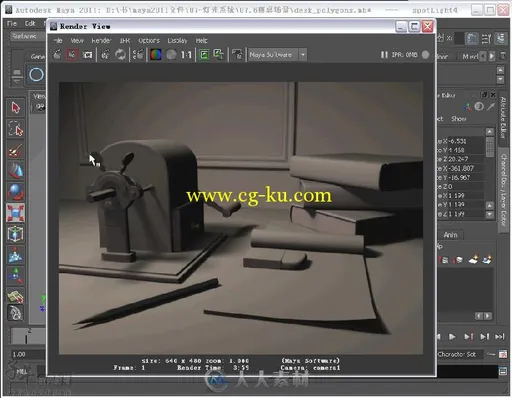Float the Channel Box panel
The width and height of the screenshot is (512, 398).
coord(485,95)
